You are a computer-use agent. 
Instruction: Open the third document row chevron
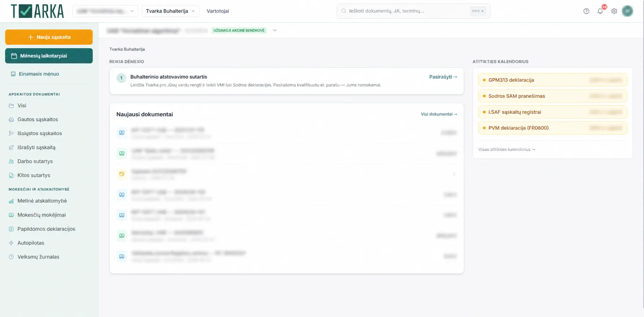454,174
